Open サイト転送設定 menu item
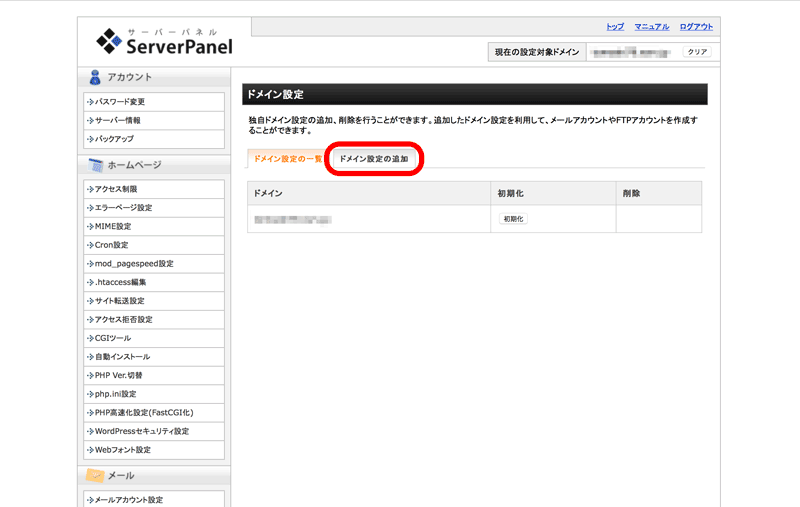 click(154, 301)
